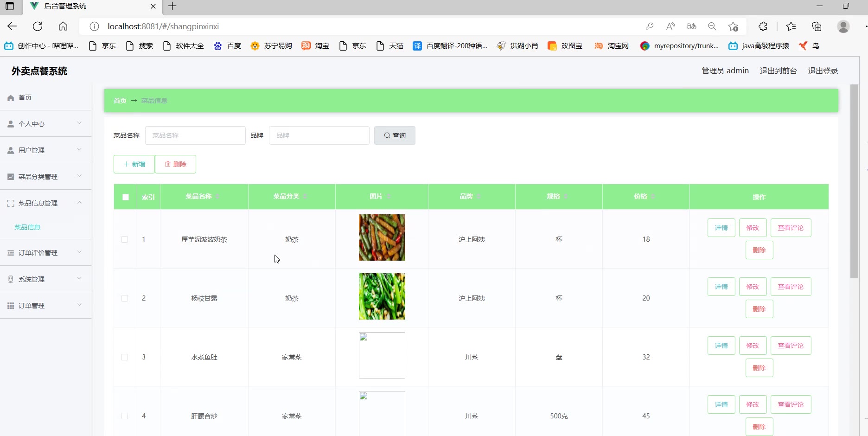Expand the 系统管理 sidebar menu

45,279
